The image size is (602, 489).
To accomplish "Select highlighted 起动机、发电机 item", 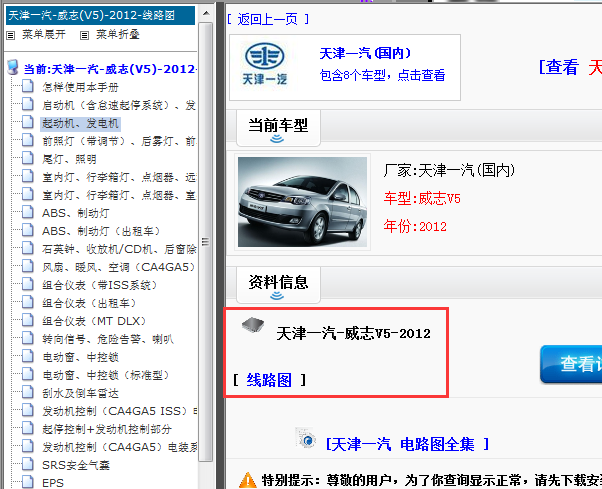I will [80, 123].
